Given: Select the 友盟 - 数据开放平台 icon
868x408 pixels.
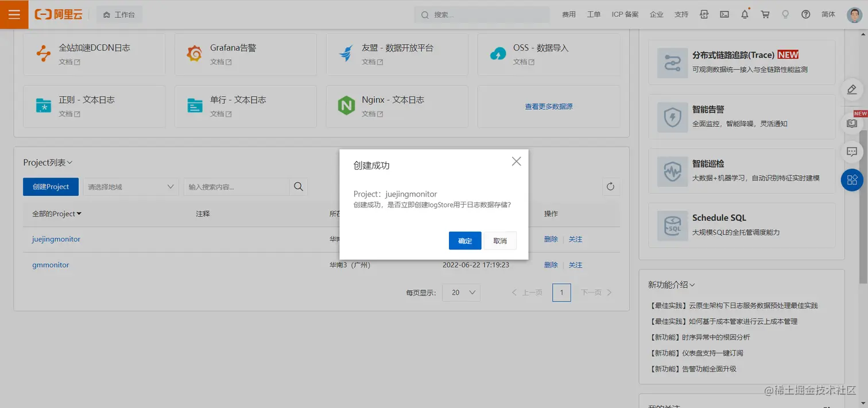Looking at the screenshot, I should (346, 54).
